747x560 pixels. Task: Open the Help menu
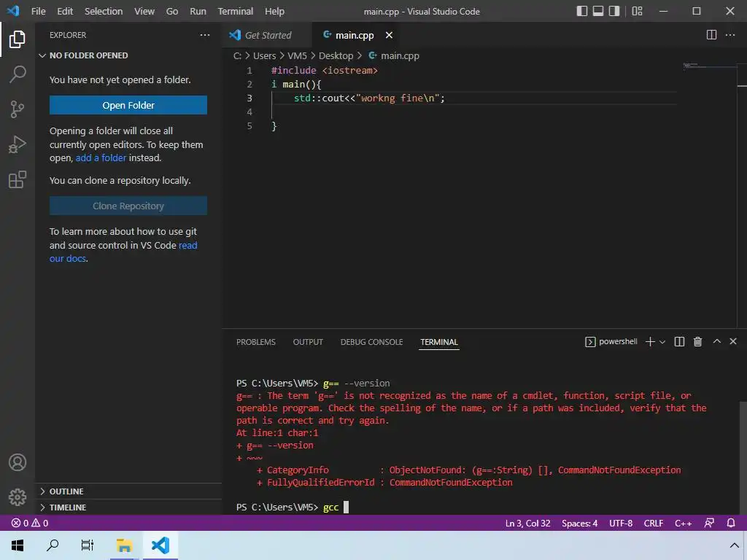274,11
